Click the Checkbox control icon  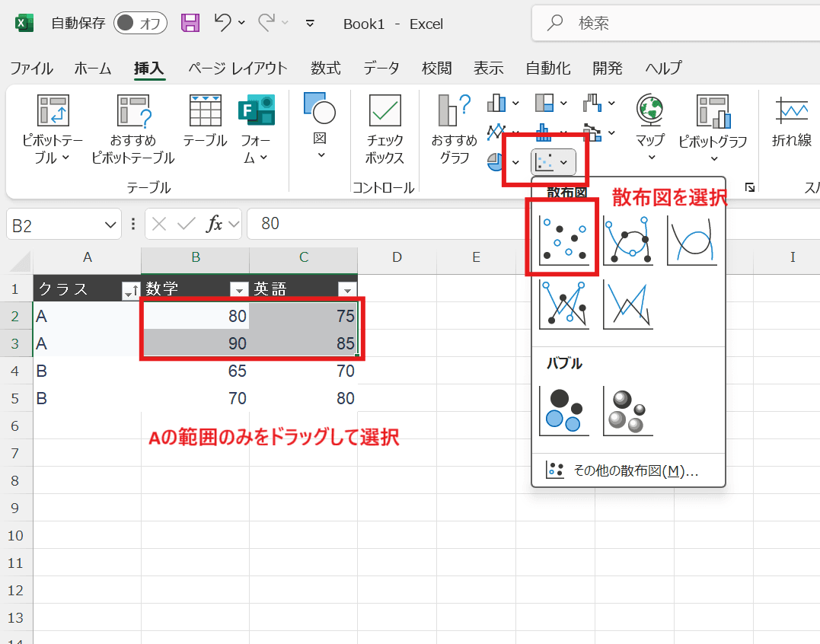[x=384, y=129]
